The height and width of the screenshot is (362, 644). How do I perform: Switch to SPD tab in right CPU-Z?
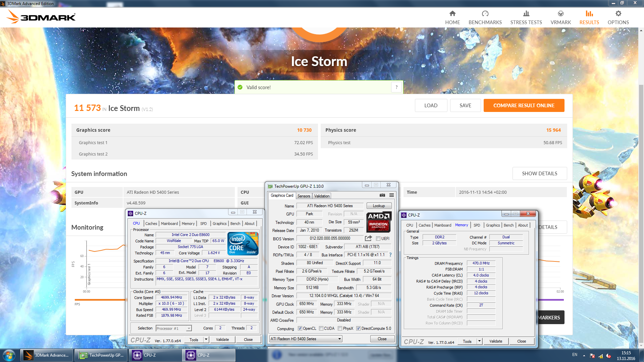[477, 225]
